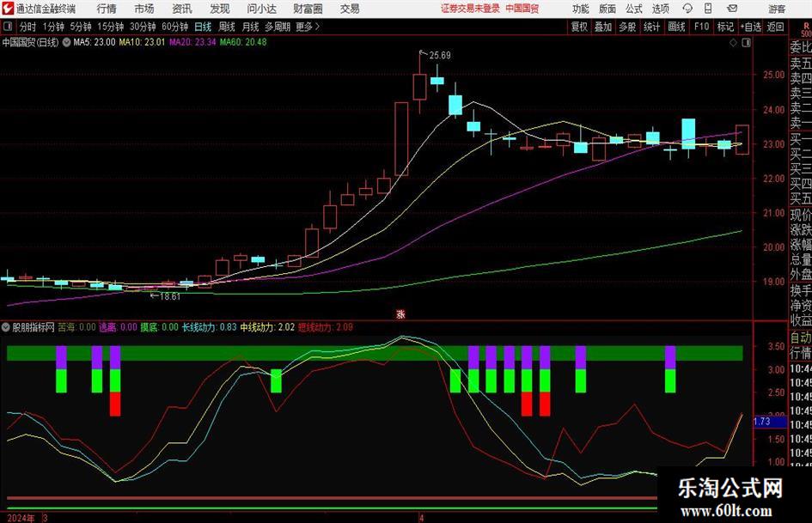The width and height of the screenshot is (812, 523).
Task: Click the MA5: 23.00 label
Action: click(95, 42)
